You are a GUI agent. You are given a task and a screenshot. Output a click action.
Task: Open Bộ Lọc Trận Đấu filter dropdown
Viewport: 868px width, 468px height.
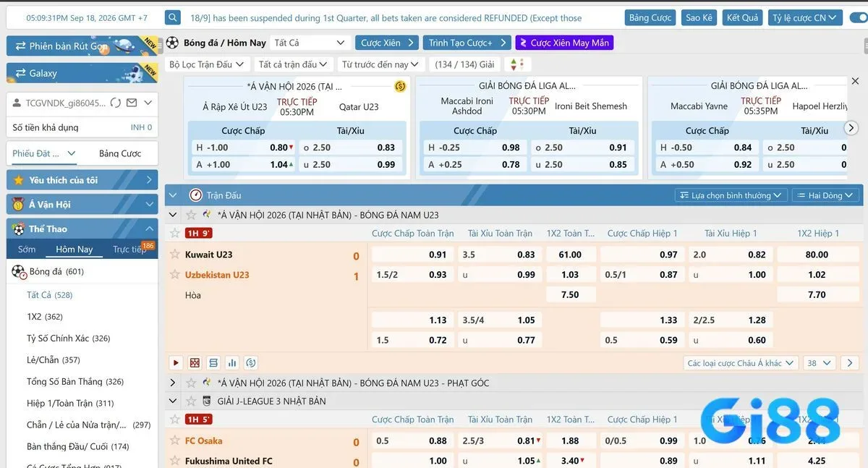[x=208, y=64]
